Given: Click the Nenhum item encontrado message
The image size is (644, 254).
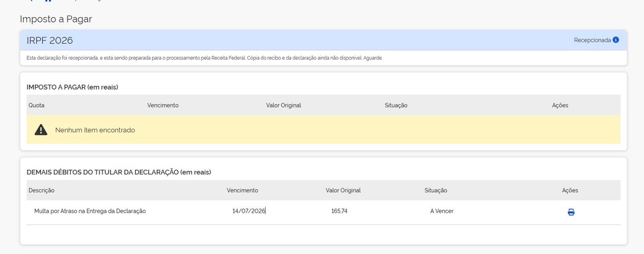Looking at the screenshot, I should [x=95, y=130].
